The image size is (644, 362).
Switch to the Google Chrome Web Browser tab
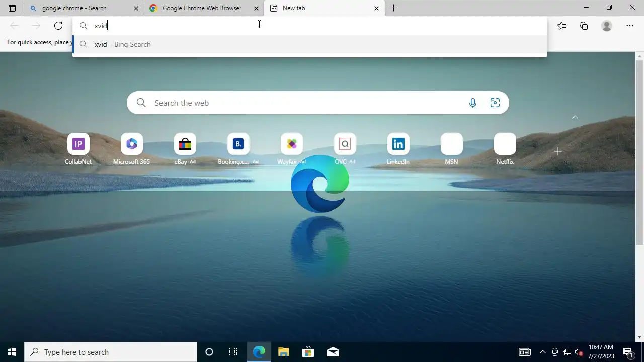point(204,8)
